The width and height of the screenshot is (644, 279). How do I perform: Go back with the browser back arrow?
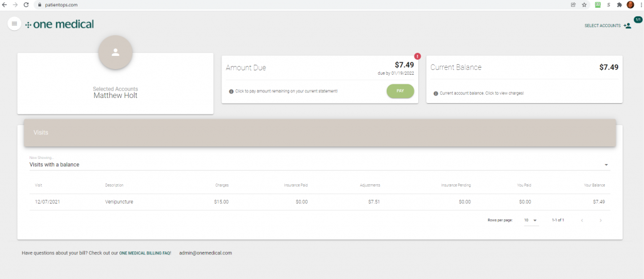click(x=5, y=5)
